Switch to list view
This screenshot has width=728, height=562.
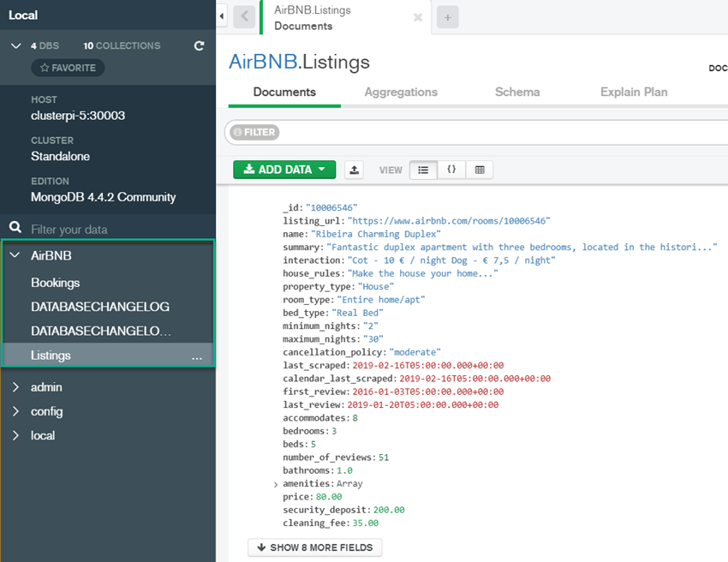coord(423,170)
